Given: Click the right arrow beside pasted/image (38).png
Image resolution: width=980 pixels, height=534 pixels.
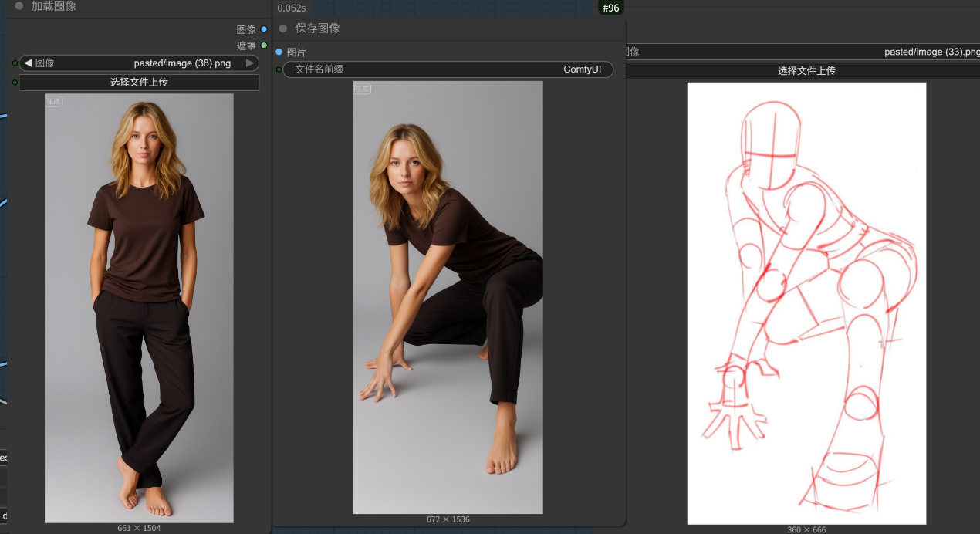Looking at the screenshot, I should coord(249,63).
